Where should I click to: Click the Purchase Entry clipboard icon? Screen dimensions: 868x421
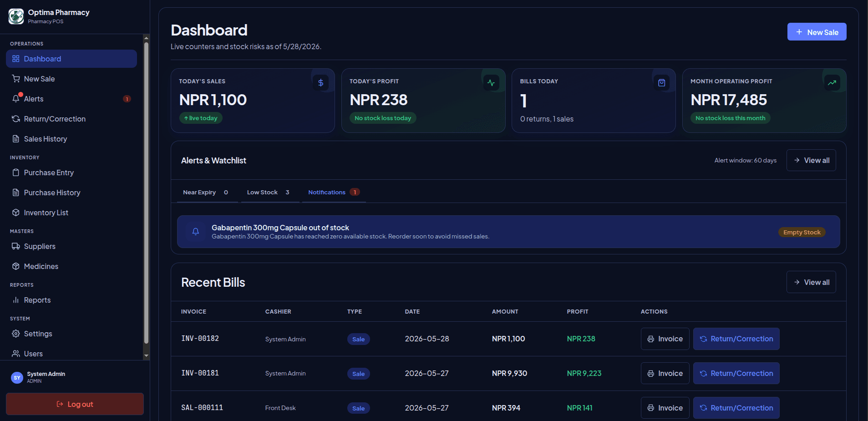pyautogui.click(x=16, y=172)
